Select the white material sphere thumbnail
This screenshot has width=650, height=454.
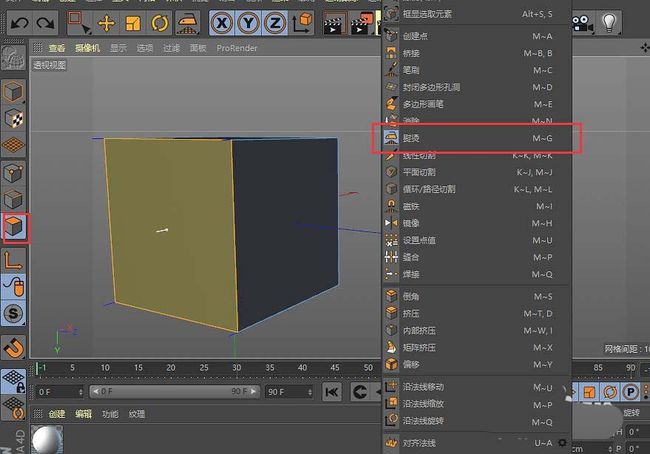pyautogui.click(x=47, y=439)
